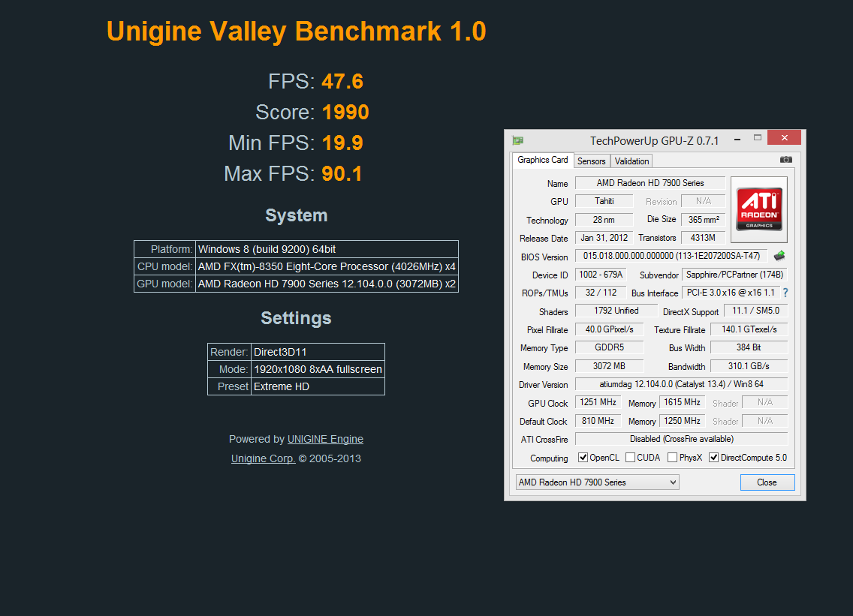
Task: Click the GPU field showing Tahiti
Action: (x=604, y=201)
